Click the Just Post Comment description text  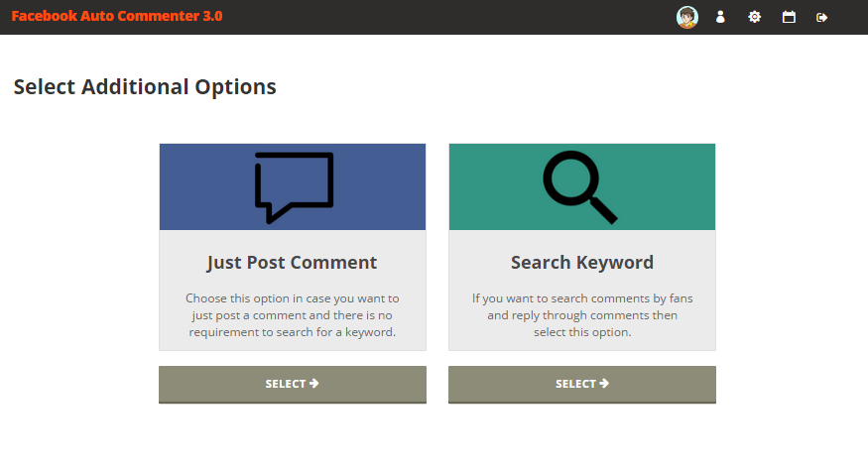click(292, 315)
